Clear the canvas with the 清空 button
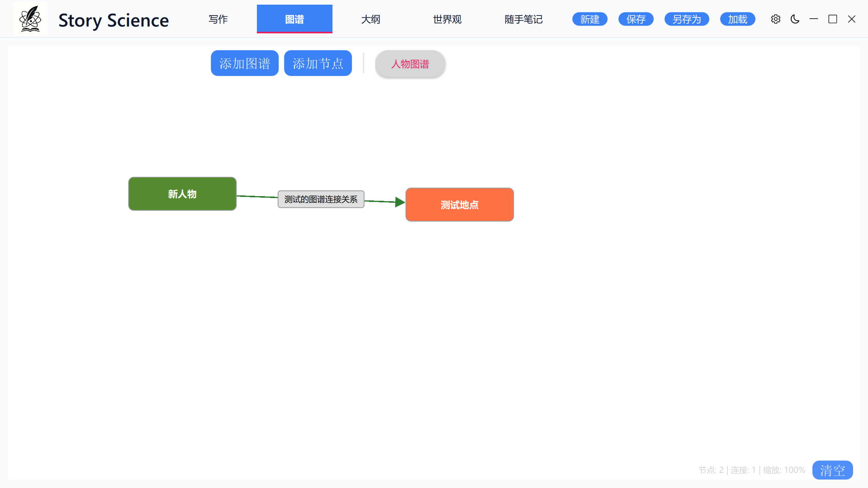868x488 pixels. coord(832,470)
